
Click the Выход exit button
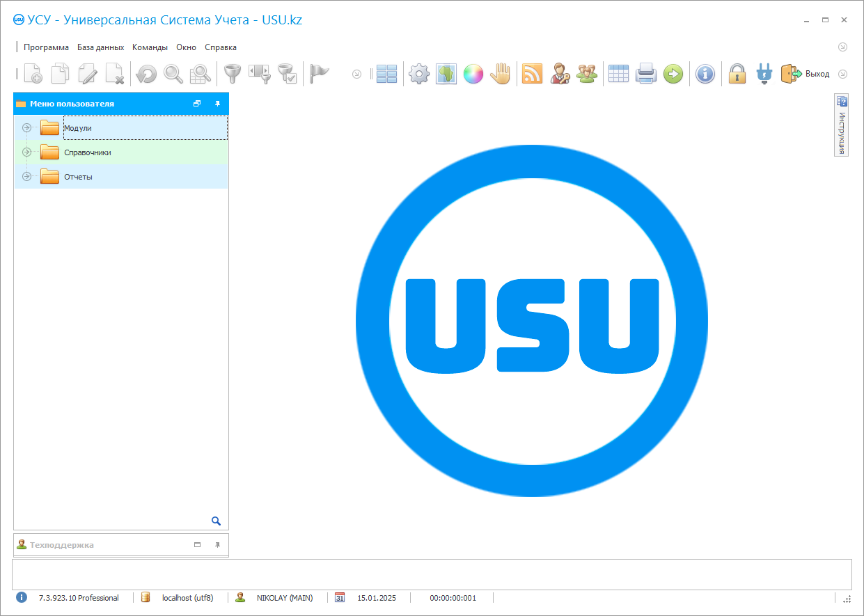point(805,74)
